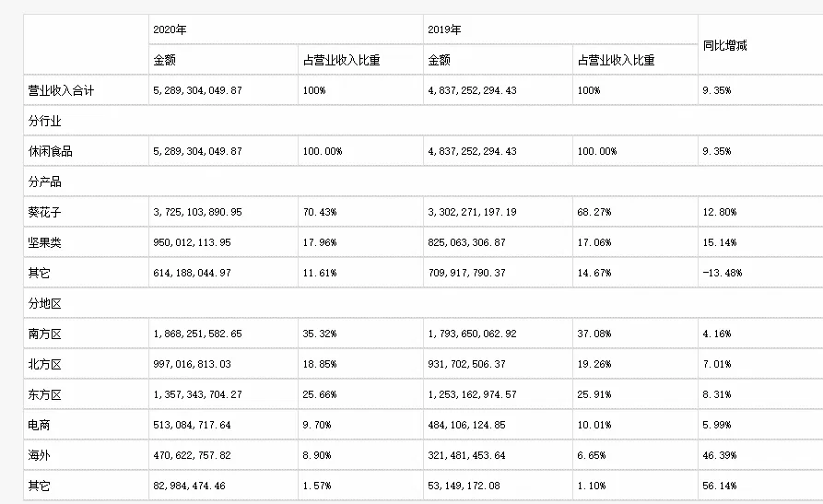This screenshot has height=504, width=823.
Task: Select the 同比增减 header cell
Action: [723, 44]
